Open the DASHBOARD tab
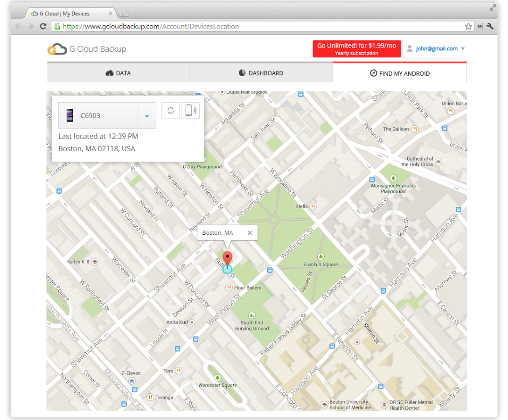This screenshot has width=508, height=420. (x=261, y=73)
